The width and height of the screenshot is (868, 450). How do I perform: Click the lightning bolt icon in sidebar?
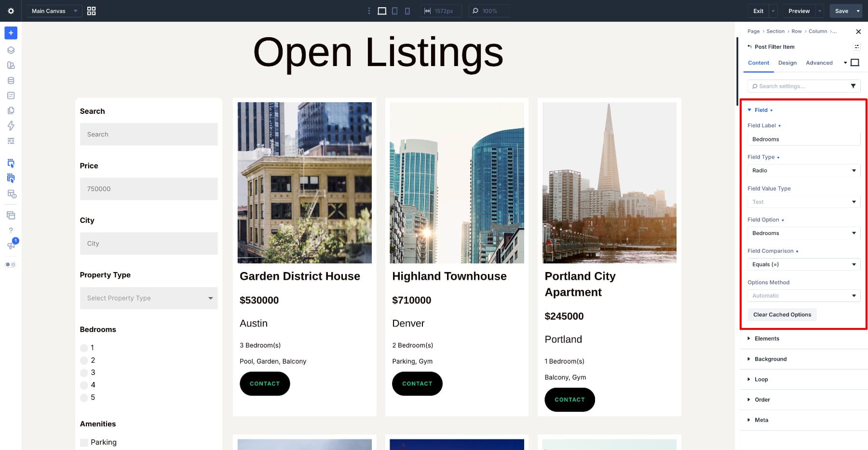(x=11, y=126)
